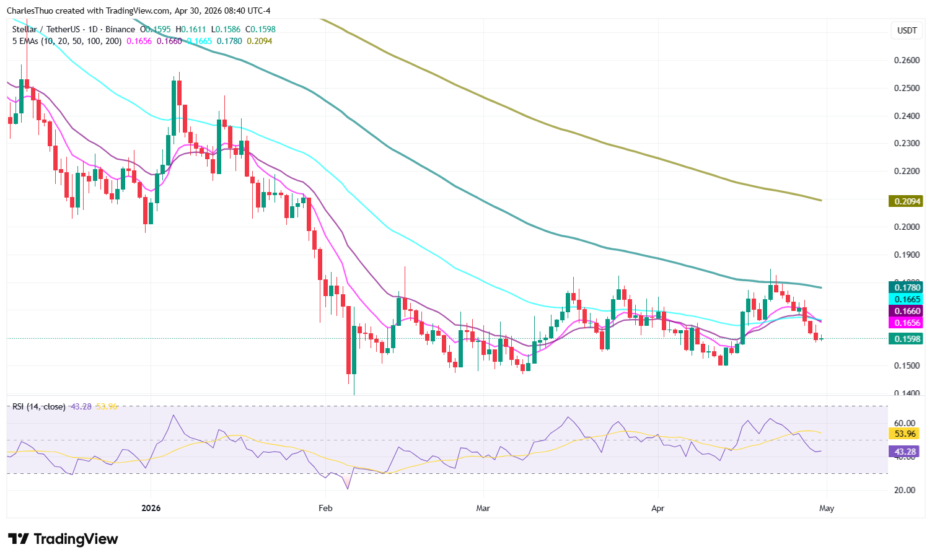The height and width of the screenshot is (560, 932).
Task: Select the magenta 0.1656 price label
Action: pos(905,323)
